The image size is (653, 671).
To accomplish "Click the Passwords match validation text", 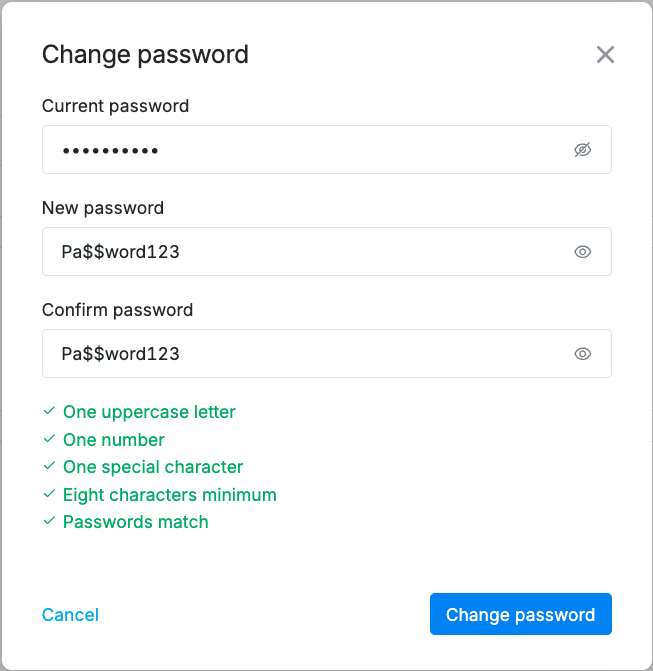I will (x=135, y=522).
